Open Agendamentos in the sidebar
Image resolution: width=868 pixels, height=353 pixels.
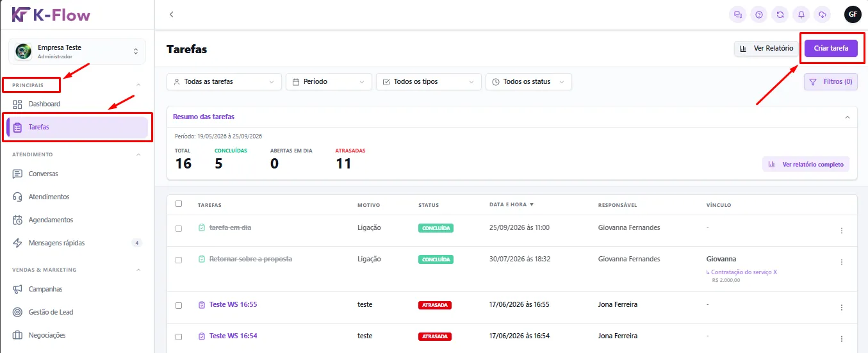coord(77,220)
